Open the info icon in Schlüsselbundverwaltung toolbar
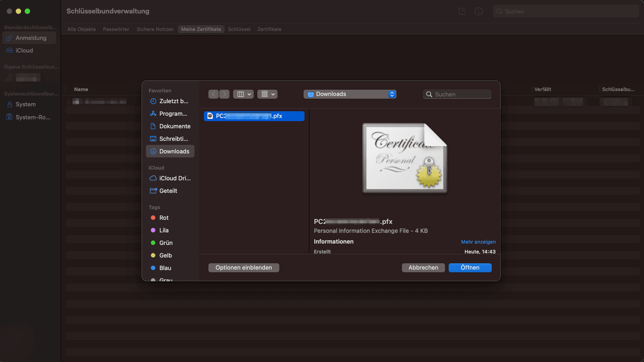The width and height of the screenshot is (644, 362). (x=479, y=11)
